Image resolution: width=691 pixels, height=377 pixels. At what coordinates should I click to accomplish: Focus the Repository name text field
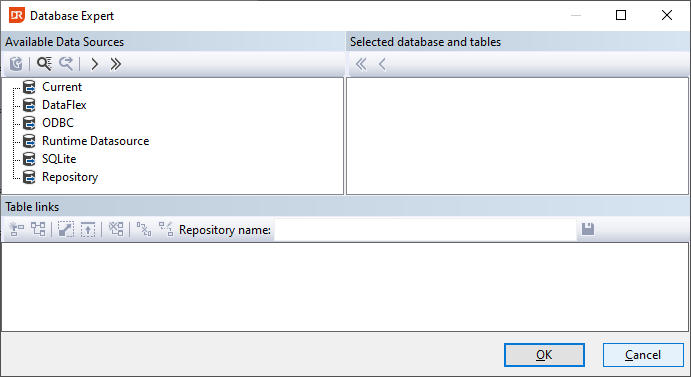[x=425, y=230]
